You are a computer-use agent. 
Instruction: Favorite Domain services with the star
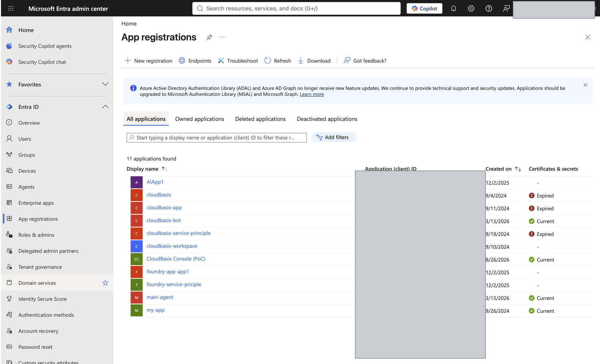click(105, 283)
